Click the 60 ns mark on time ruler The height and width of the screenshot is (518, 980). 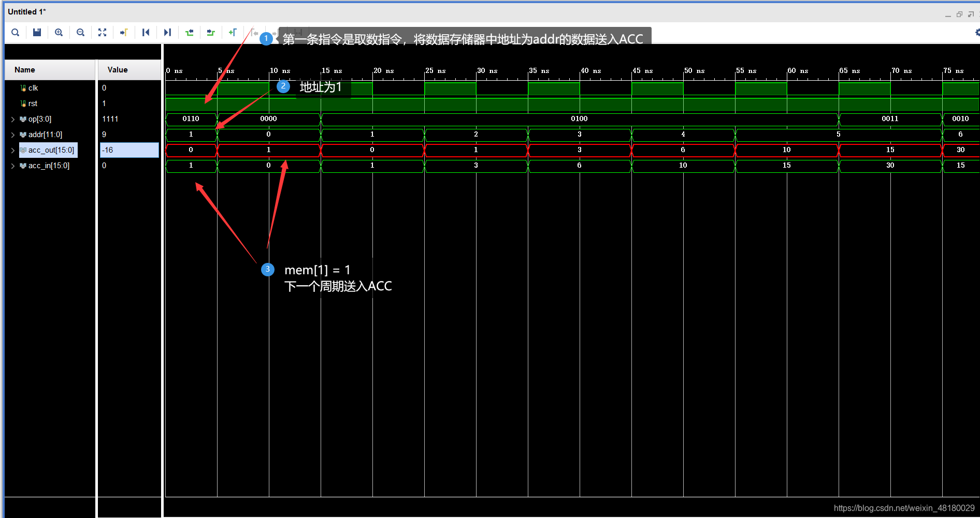coord(798,71)
